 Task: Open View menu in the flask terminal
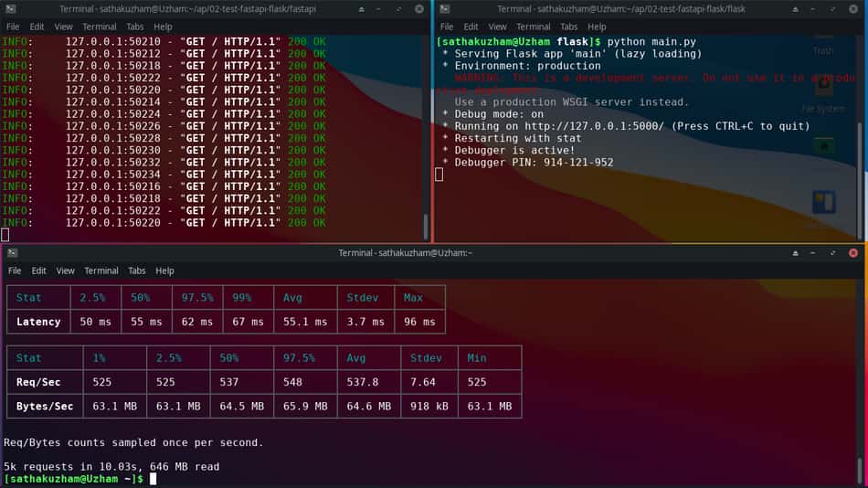(497, 27)
